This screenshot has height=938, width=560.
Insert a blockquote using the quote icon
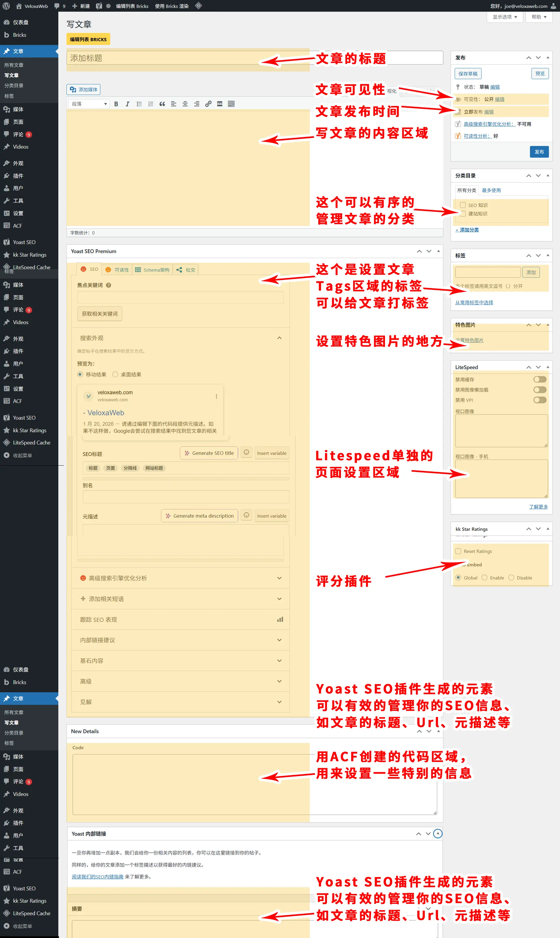pos(162,104)
